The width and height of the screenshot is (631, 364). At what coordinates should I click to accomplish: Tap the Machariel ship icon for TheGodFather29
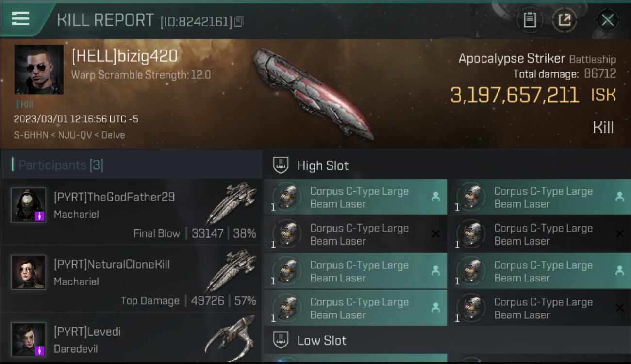231,204
